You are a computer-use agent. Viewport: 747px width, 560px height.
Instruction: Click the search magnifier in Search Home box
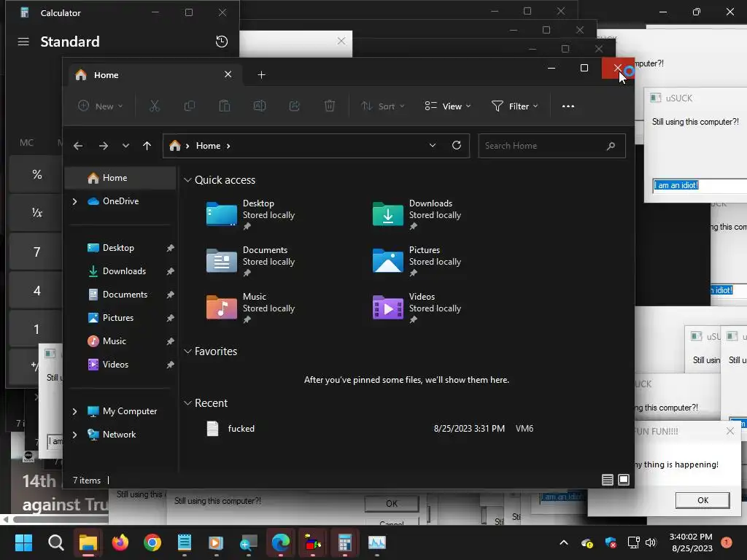611,146
